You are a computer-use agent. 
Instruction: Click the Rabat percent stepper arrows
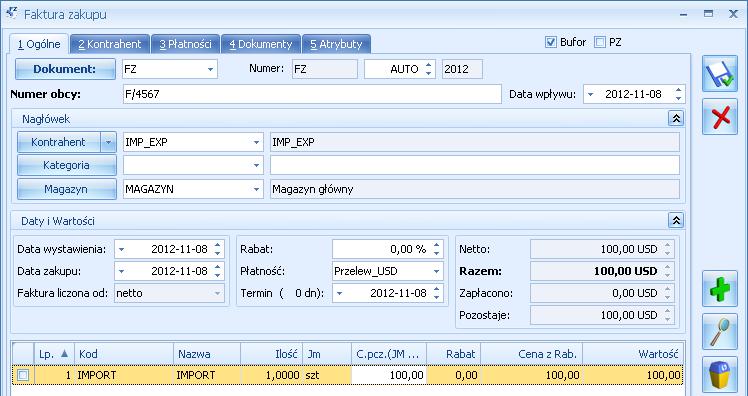(436, 249)
